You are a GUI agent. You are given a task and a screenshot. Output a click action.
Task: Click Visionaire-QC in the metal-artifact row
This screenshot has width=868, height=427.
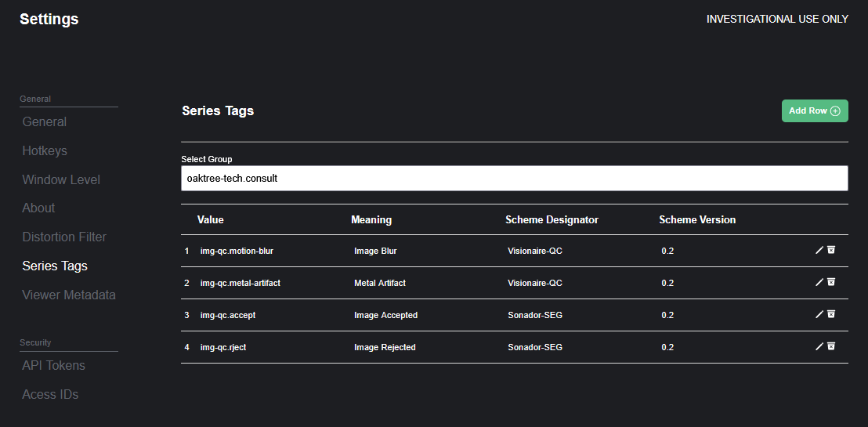pos(535,283)
